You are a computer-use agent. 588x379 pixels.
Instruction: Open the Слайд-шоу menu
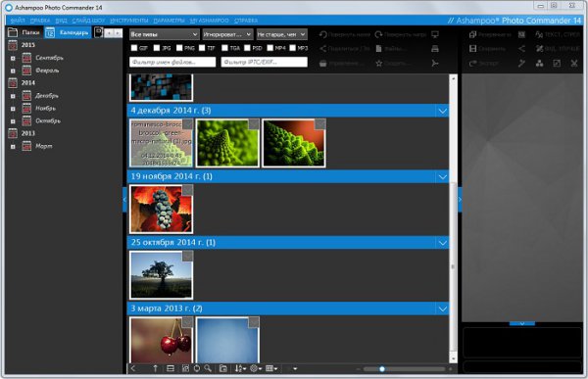coord(88,21)
